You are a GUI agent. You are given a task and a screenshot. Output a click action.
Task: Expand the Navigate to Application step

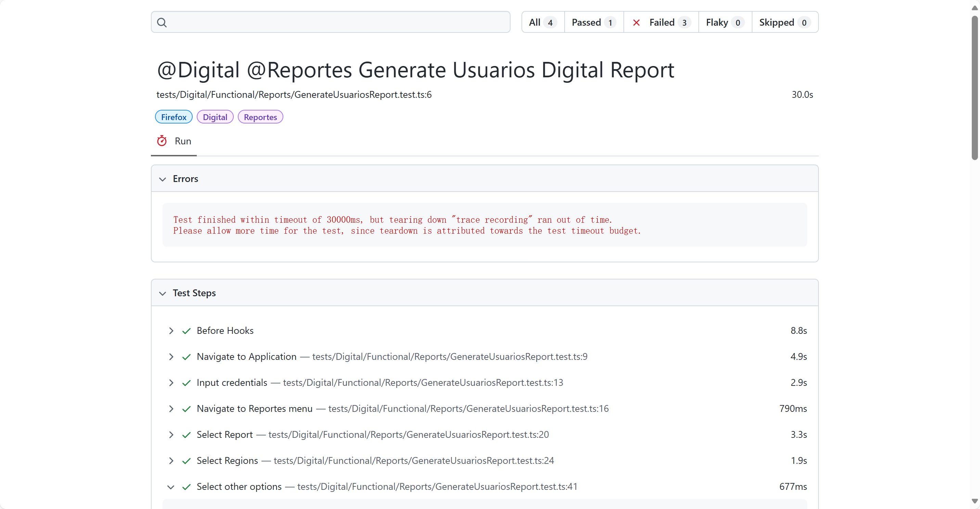pos(171,357)
